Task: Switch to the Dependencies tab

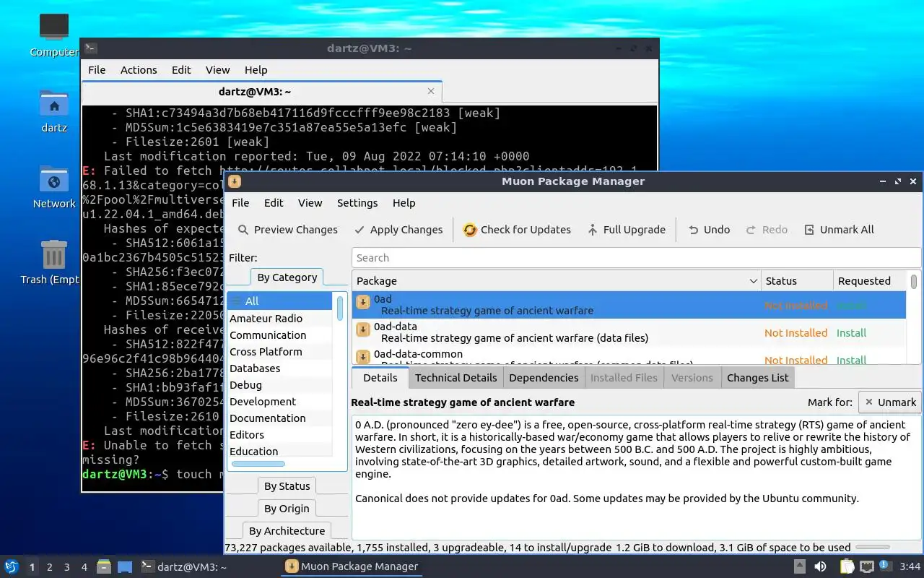Action: pos(544,378)
